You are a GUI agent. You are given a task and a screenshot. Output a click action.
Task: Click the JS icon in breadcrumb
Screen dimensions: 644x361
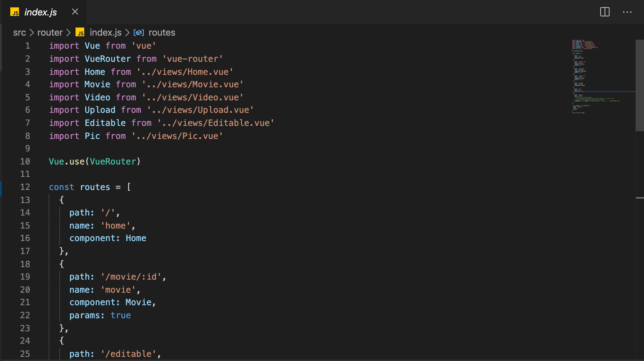[80, 32]
